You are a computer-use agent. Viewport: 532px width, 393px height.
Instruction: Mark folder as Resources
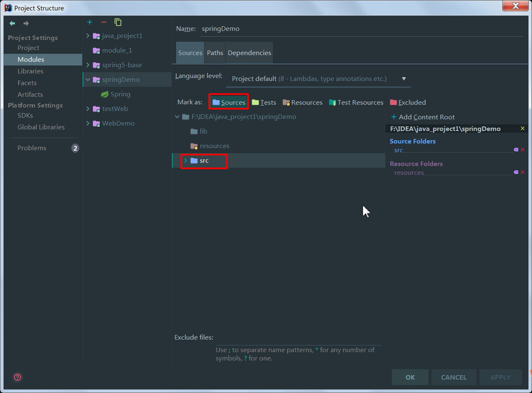pos(303,102)
